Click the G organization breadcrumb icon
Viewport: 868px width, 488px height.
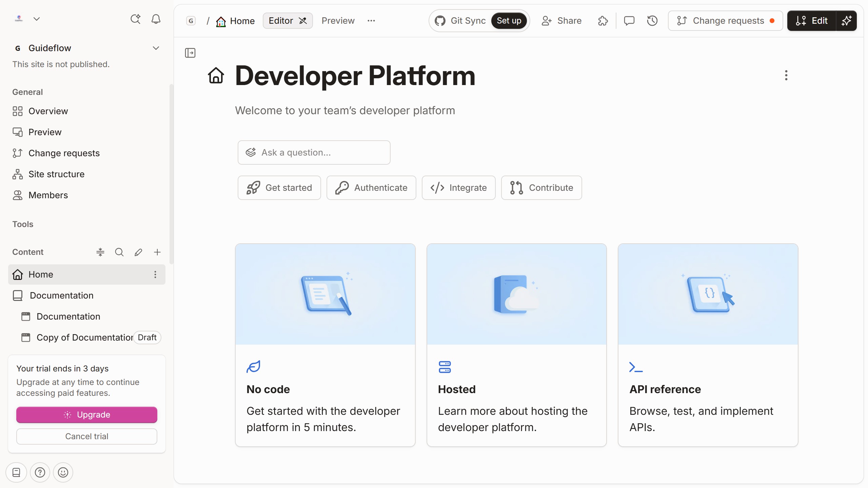(x=191, y=21)
